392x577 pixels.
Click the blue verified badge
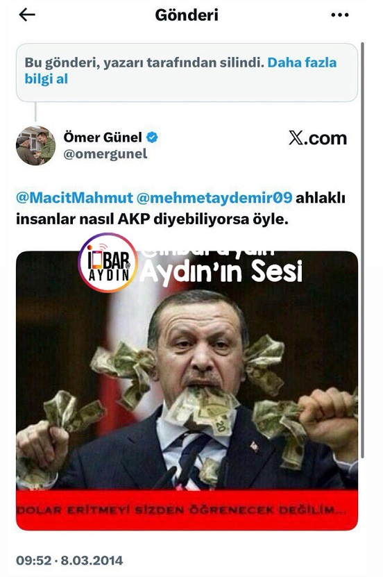[152, 137]
